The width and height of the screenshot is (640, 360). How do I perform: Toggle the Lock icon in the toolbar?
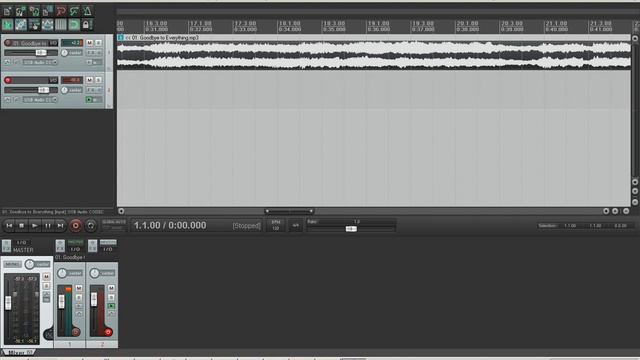coord(86,25)
